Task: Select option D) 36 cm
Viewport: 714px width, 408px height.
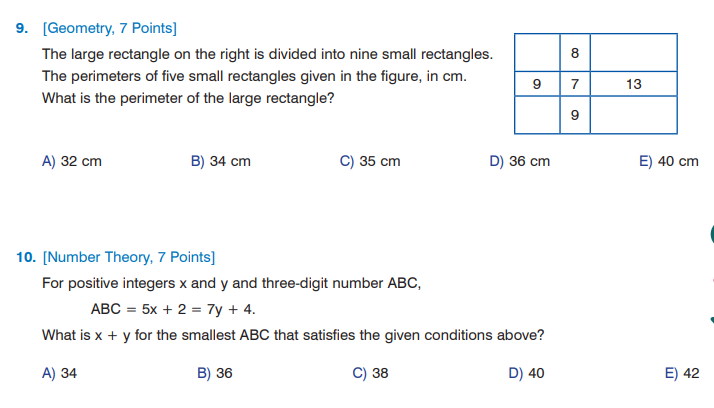Action: point(519,161)
